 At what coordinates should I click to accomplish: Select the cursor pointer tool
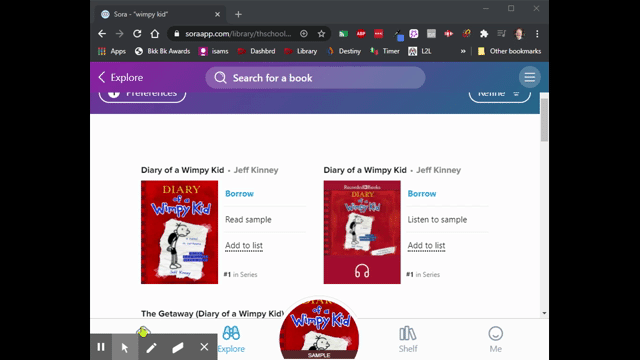pyautogui.click(x=125, y=347)
